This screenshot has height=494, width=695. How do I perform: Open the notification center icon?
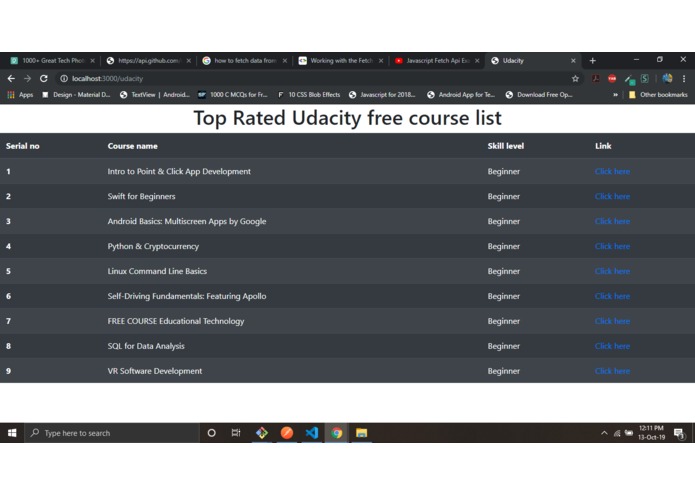(679, 433)
